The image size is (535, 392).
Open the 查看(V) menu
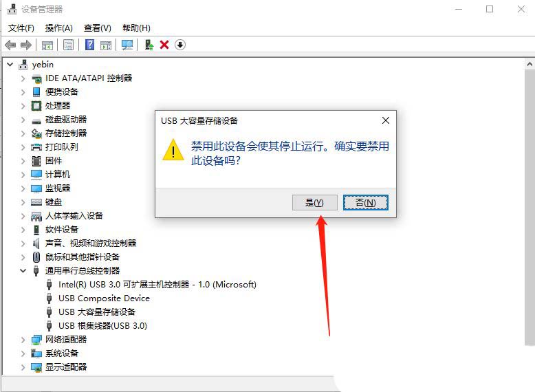tap(98, 28)
